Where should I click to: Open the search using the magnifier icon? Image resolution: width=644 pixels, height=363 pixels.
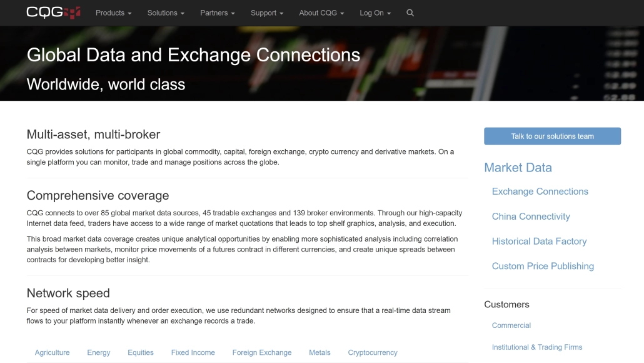(x=410, y=13)
